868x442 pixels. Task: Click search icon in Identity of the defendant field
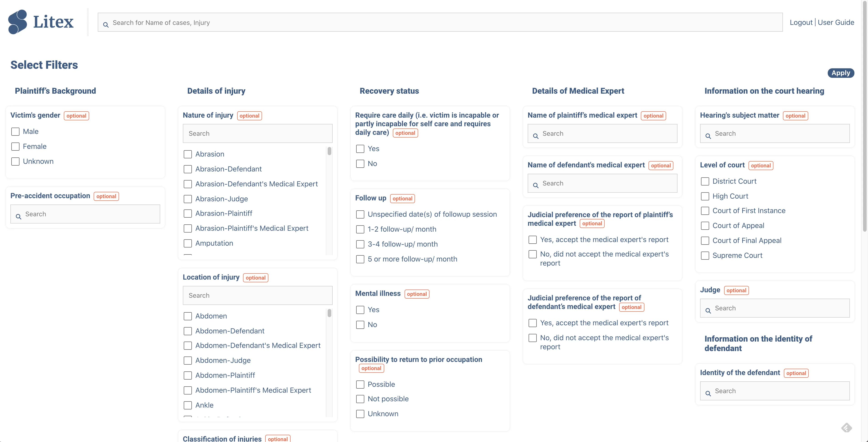point(708,393)
